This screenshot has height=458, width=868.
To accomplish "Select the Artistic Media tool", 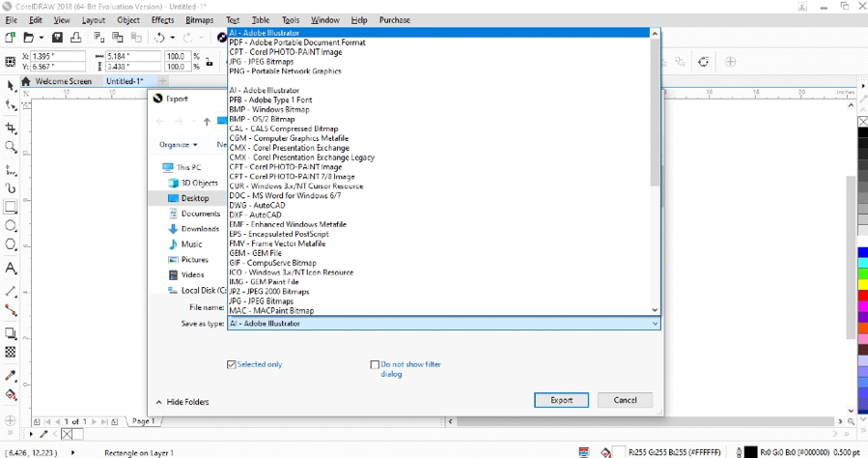I will (11, 188).
